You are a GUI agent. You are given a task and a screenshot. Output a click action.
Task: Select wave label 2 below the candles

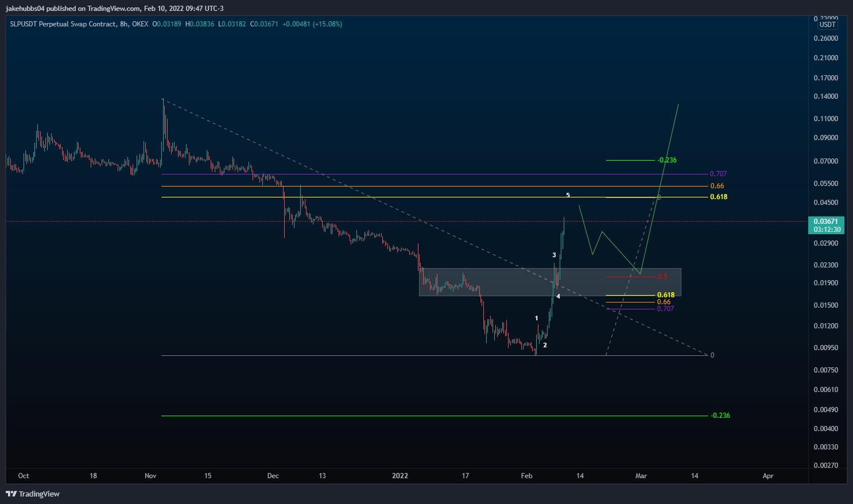tap(545, 345)
